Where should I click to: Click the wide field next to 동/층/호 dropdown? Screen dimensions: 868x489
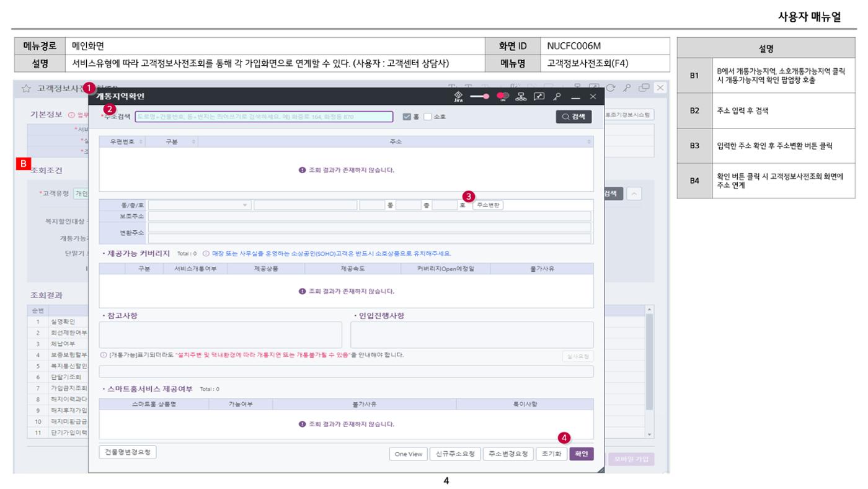(305, 205)
